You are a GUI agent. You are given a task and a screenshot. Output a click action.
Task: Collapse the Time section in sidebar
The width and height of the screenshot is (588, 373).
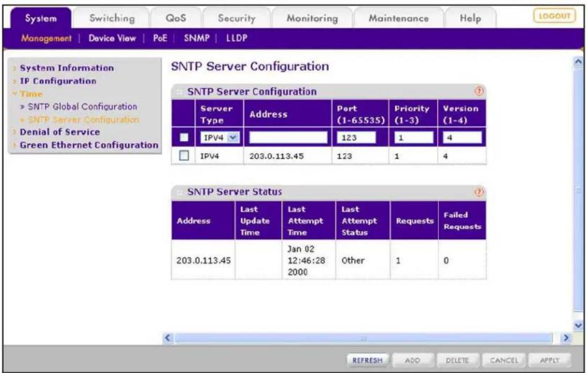(x=31, y=94)
